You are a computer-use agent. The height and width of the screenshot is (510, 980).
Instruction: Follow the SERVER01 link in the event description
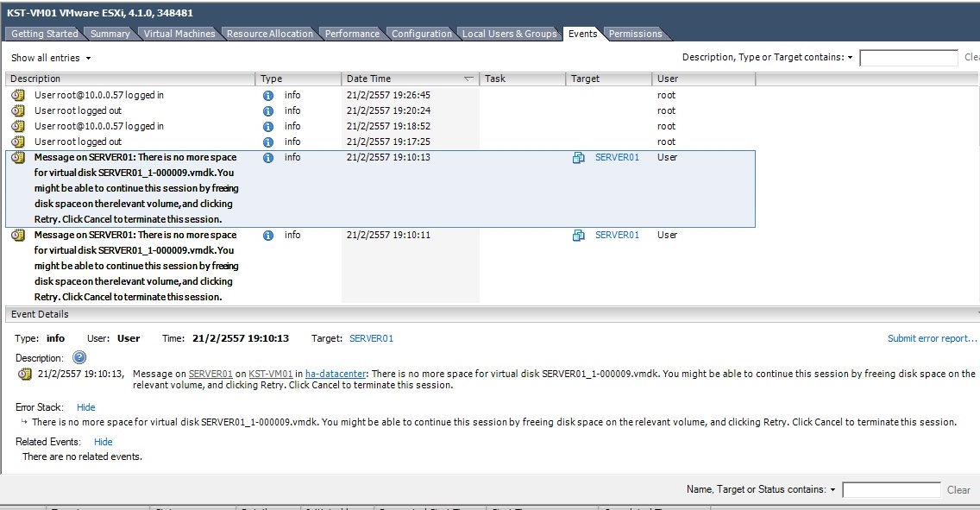210,374
